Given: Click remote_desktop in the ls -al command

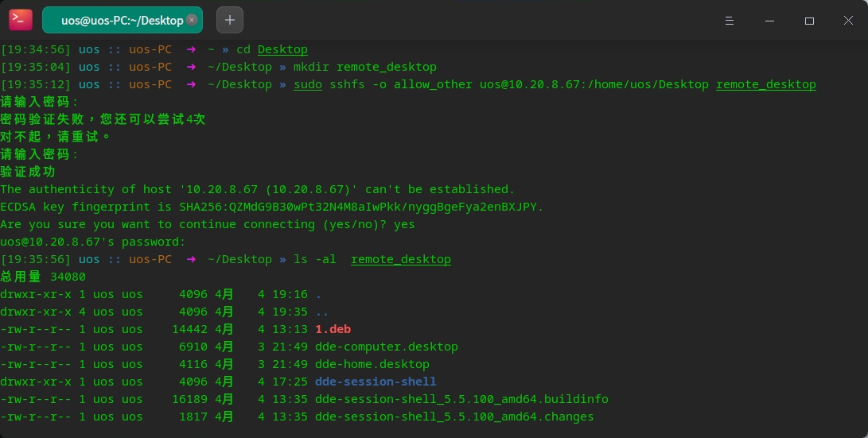Looking at the screenshot, I should pyautogui.click(x=400, y=259).
